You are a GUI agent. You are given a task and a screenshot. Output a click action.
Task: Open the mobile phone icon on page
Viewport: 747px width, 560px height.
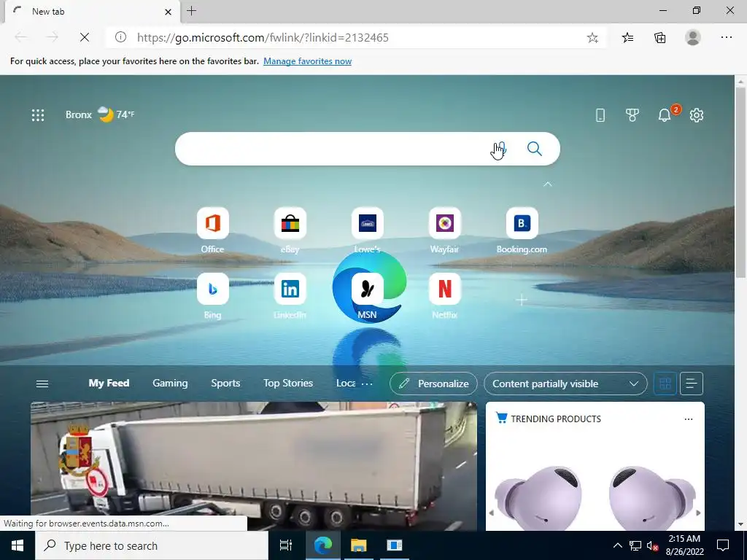point(600,115)
